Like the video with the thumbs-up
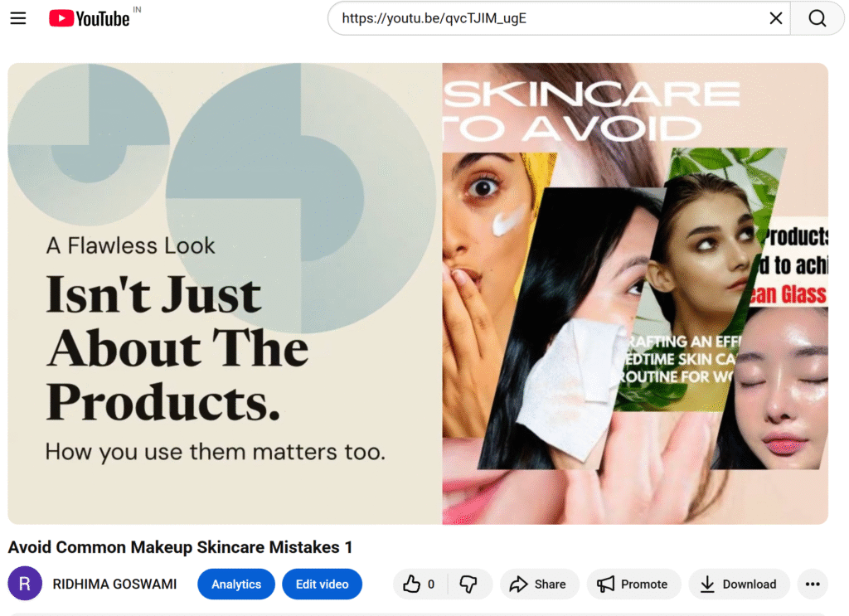849x616 pixels. coord(412,584)
